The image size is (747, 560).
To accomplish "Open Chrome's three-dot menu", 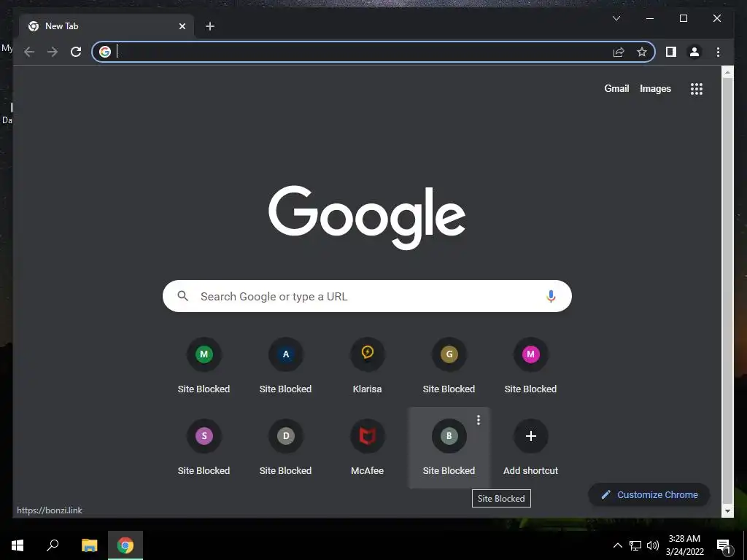I will [718, 52].
